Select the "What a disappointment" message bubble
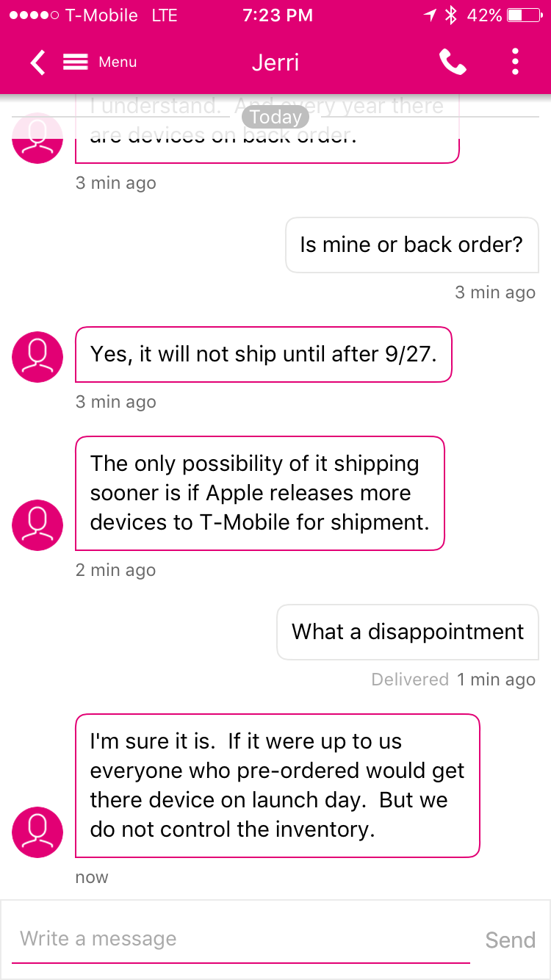Viewport: 551px width, 980px height. (x=408, y=632)
